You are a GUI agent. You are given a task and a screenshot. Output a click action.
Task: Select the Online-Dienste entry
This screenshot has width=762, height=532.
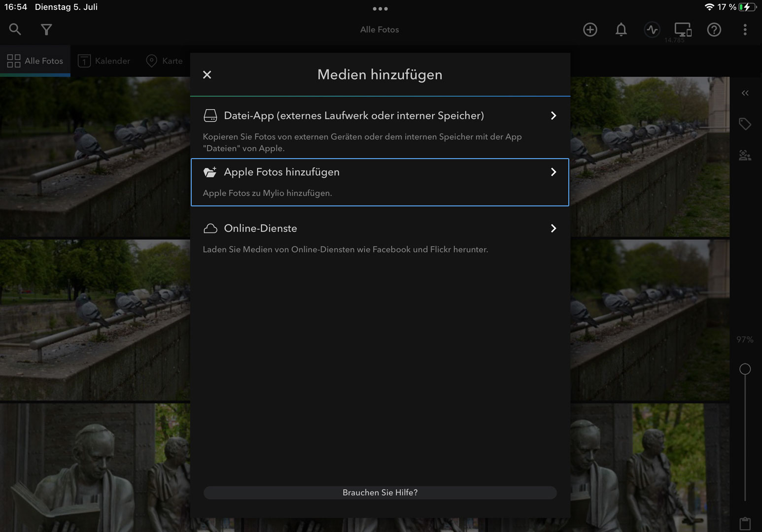[380, 238]
